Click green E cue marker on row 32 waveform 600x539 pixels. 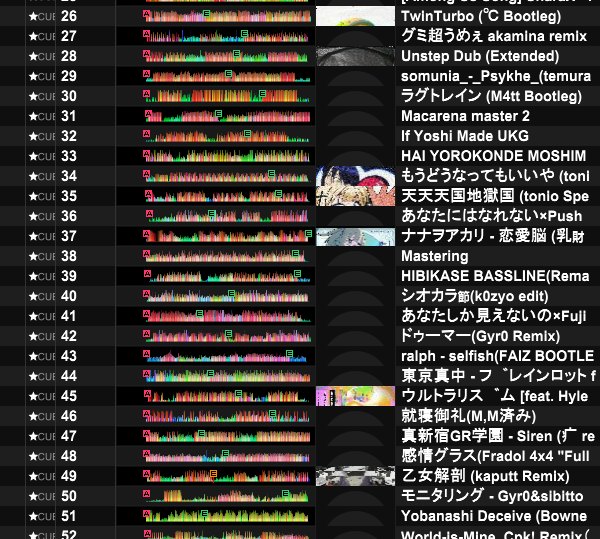click(247, 134)
